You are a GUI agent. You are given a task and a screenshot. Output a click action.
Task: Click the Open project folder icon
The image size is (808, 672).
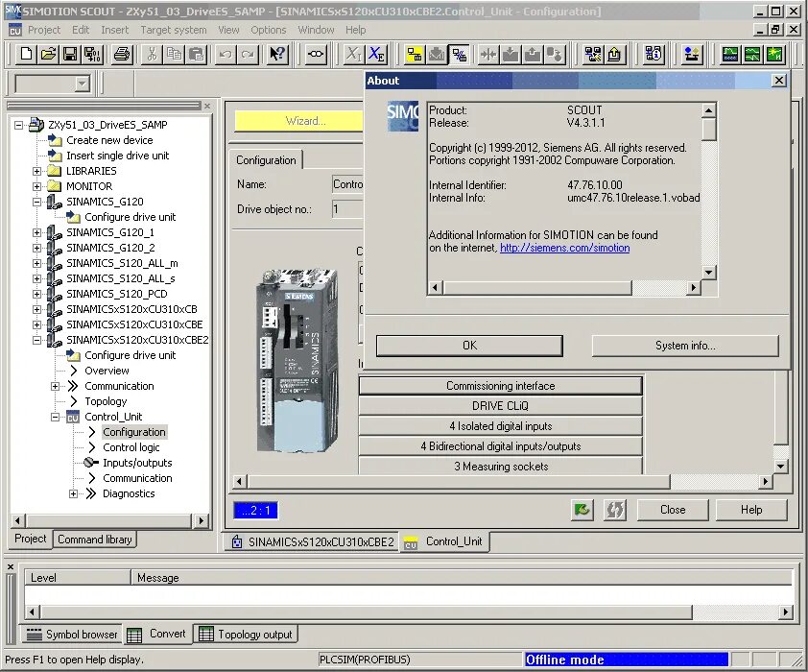click(48, 54)
